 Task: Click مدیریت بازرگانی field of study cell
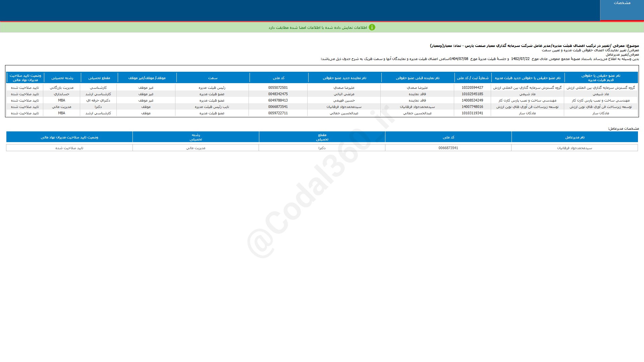click(x=62, y=88)
